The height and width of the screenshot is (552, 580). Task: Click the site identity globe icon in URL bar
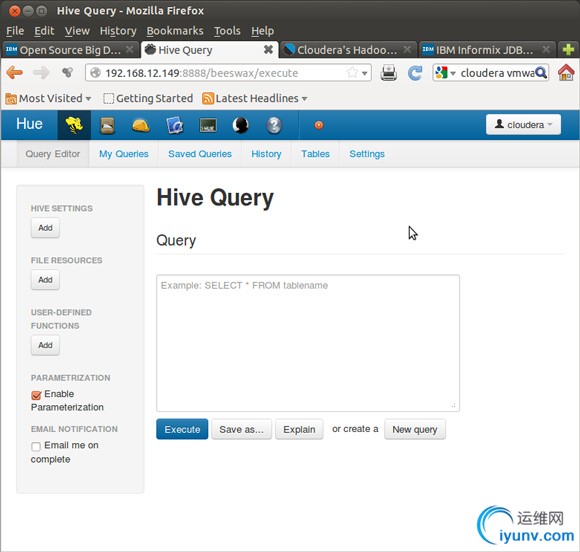(95, 73)
